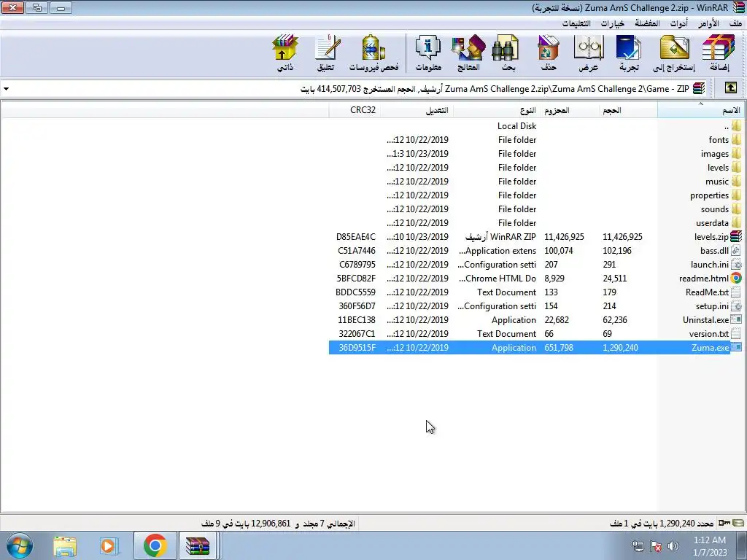Open the Commands (الأوامر) menu

tap(708, 23)
